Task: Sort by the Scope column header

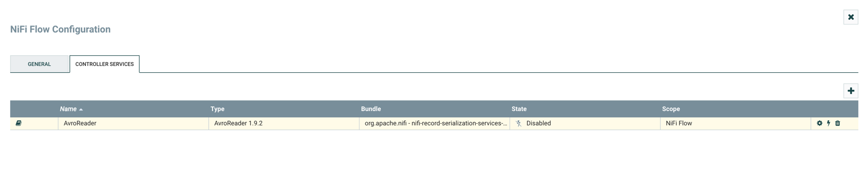Action: click(x=671, y=109)
